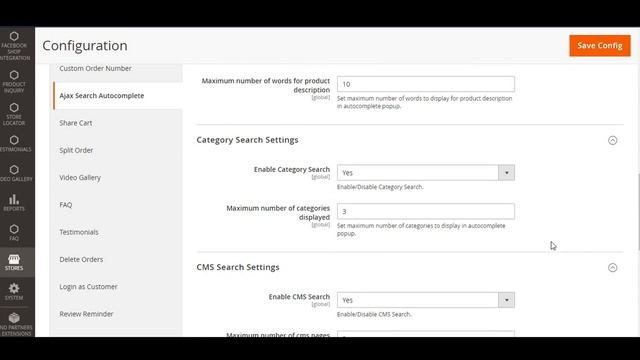Click maximum words for product description field
640x360 pixels.
coord(426,84)
